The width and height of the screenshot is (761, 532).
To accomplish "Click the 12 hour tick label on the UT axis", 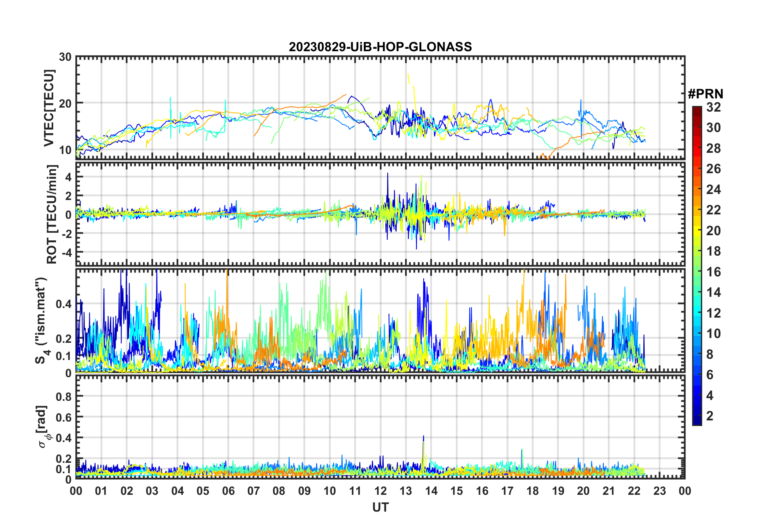I will (380, 491).
